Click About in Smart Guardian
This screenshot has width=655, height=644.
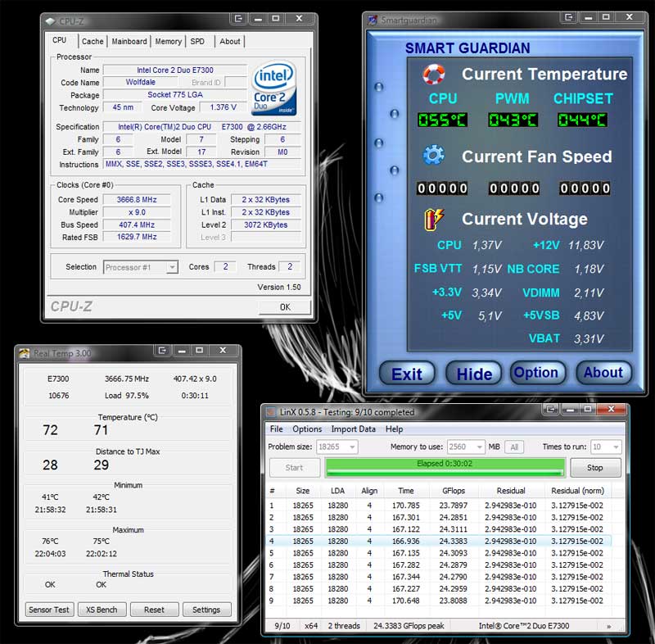[x=603, y=373]
